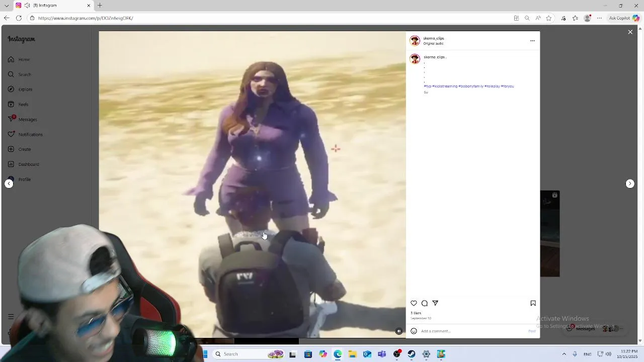Refresh the page in browser
The width and height of the screenshot is (644, 362).
(x=19, y=18)
